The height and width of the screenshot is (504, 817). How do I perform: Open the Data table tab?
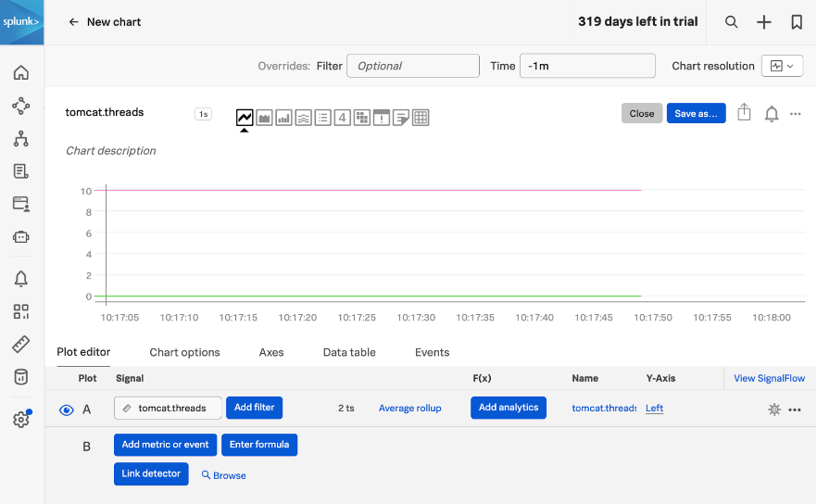click(349, 352)
